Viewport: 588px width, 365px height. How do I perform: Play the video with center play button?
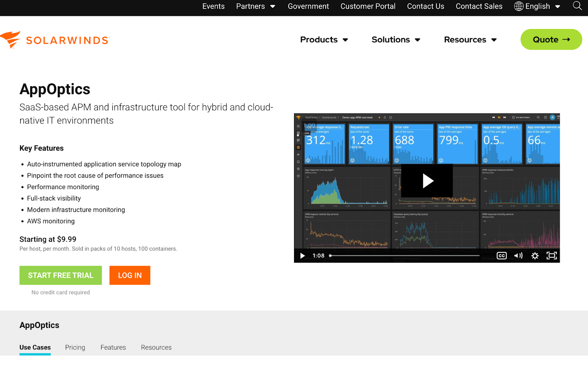pos(427,181)
